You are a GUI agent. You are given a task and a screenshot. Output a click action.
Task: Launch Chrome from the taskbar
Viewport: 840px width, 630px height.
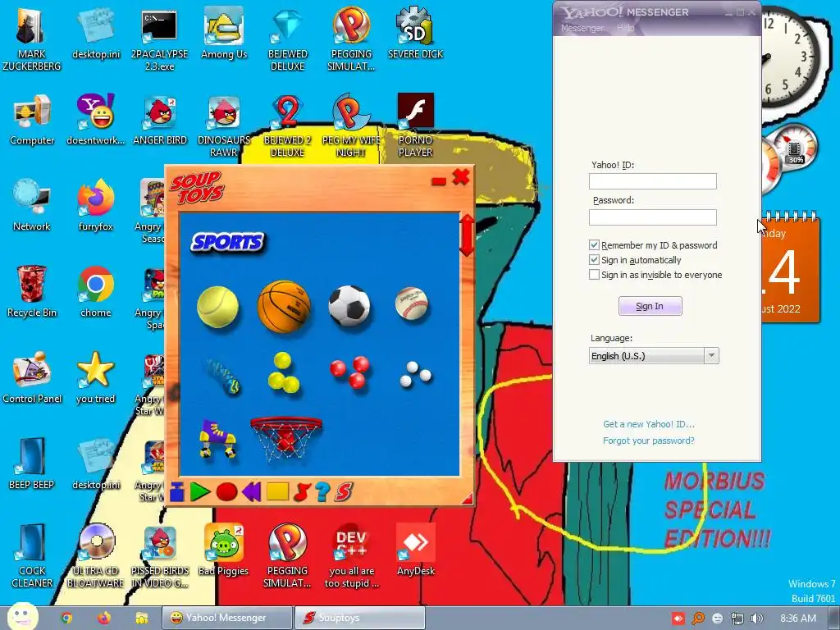click(x=66, y=618)
